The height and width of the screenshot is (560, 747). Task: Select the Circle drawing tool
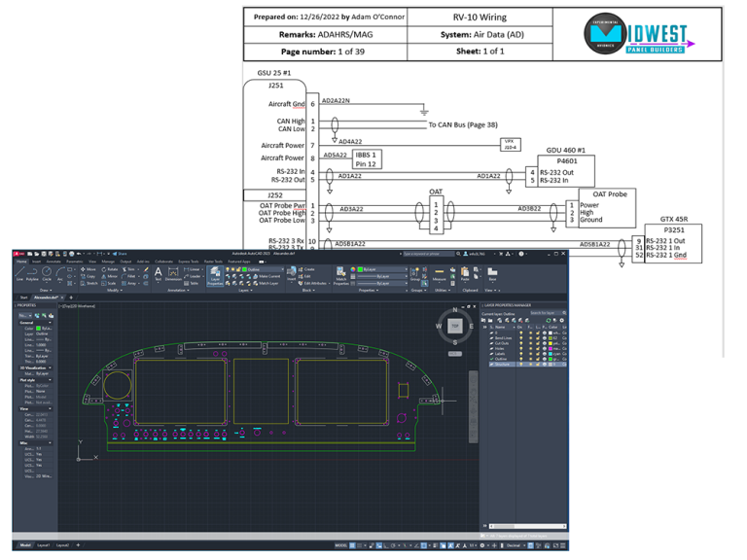tap(47, 273)
